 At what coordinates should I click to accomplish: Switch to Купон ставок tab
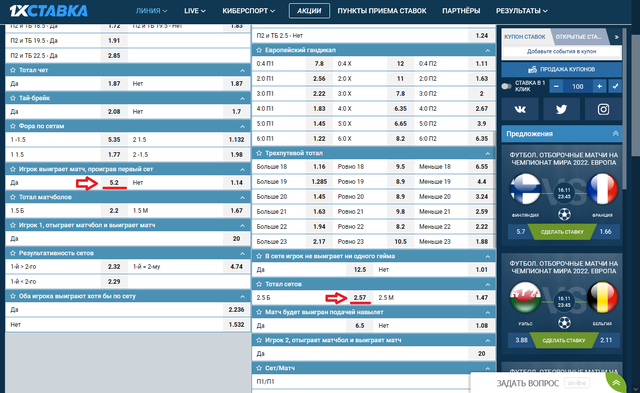point(525,37)
